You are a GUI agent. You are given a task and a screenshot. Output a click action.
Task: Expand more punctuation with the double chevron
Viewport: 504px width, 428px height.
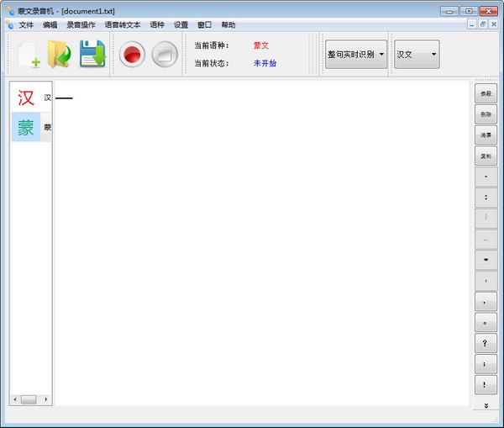[x=486, y=405]
